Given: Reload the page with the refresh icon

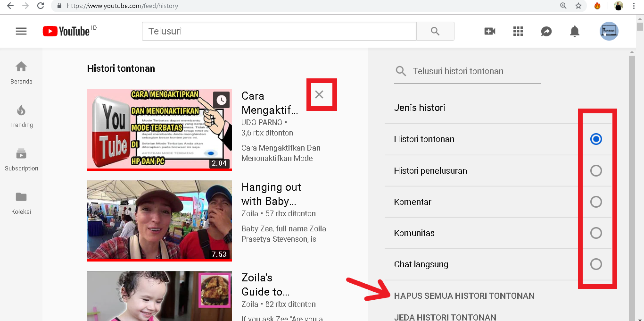Looking at the screenshot, I should click(x=41, y=6).
